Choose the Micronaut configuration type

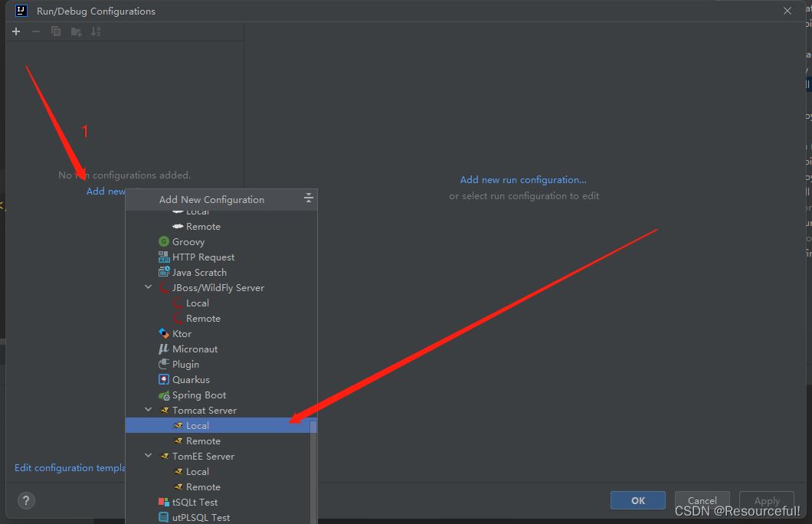point(221,349)
